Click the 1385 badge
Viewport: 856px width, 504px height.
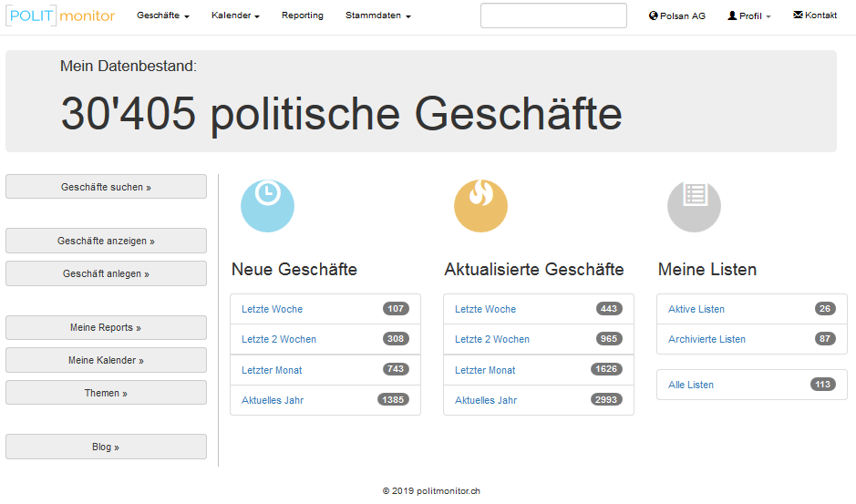click(x=393, y=400)
